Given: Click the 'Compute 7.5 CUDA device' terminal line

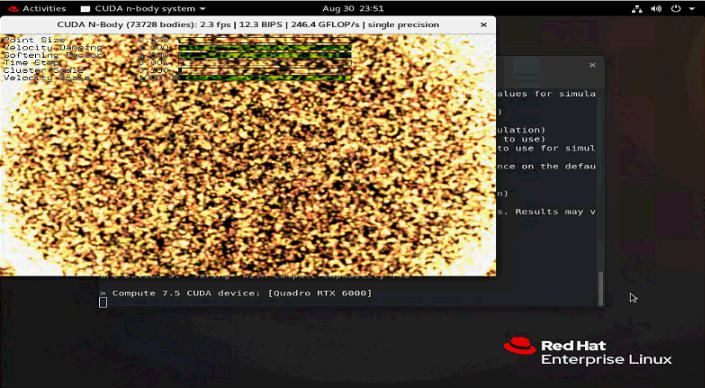Looking at the screenshot, I should coord(236,293).
